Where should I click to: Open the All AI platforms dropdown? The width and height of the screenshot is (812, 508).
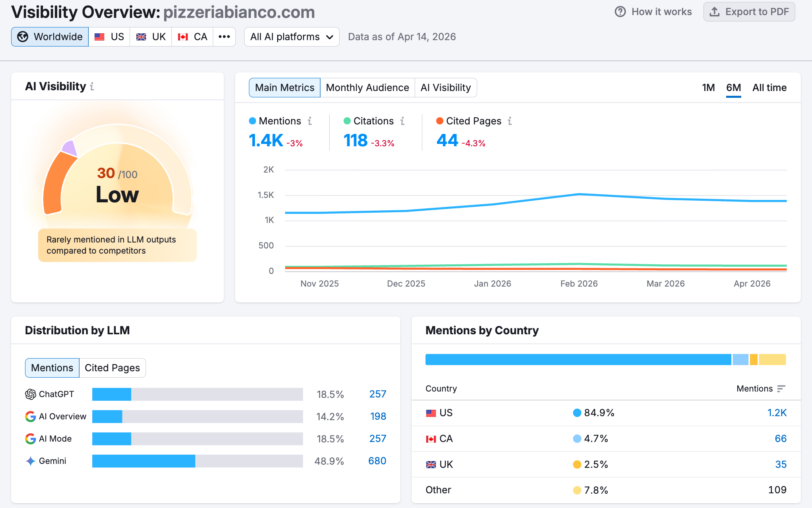pos(291,37)
